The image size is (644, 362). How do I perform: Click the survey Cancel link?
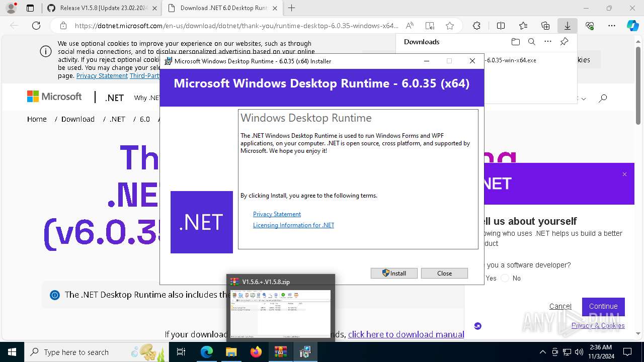(560, 306)
